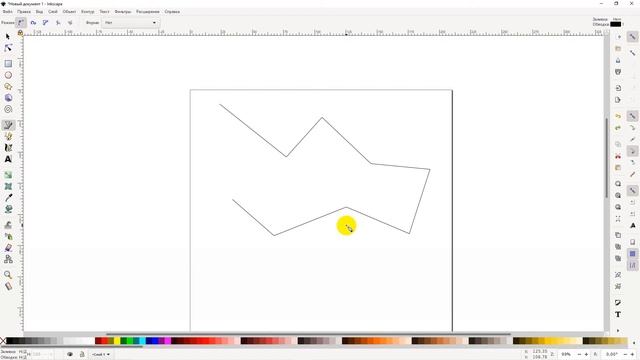Choose Spiro path mode

33,23
